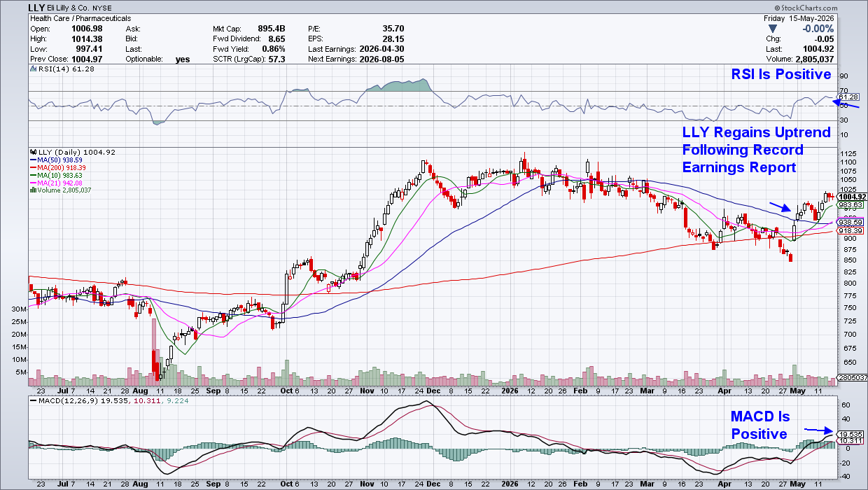Click the 30M volume axis label

tap(19, 309)
